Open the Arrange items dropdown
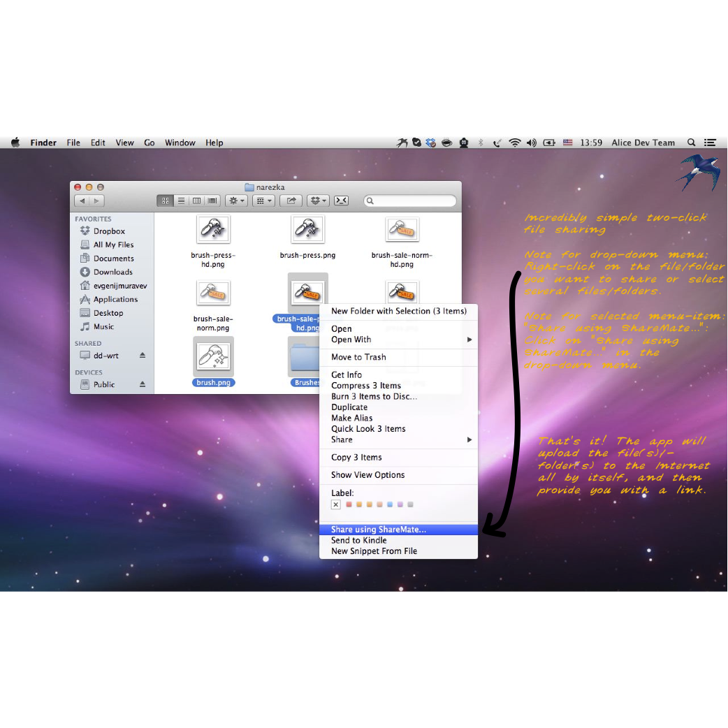This screenshot has width=728, height=728. (x=263, y=201)
